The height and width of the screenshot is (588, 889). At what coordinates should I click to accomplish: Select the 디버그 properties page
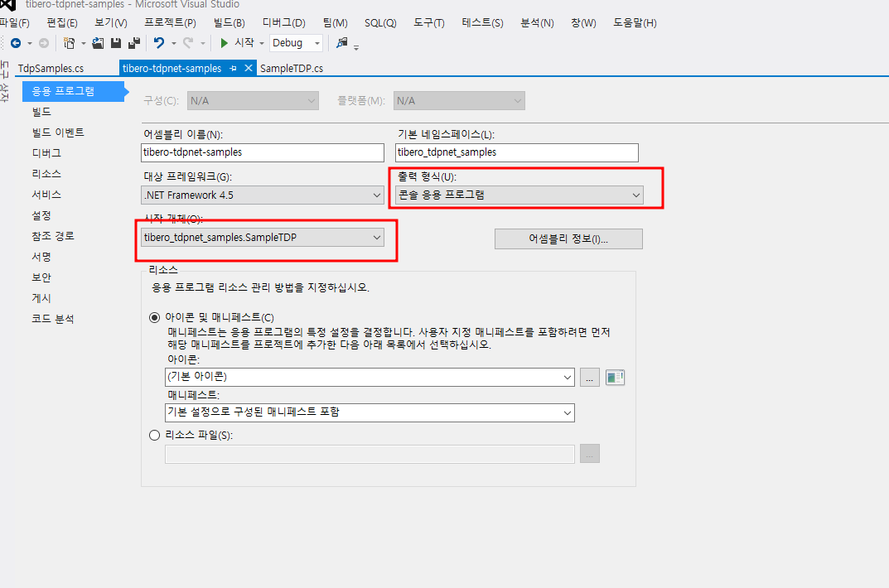click(46, 153)
